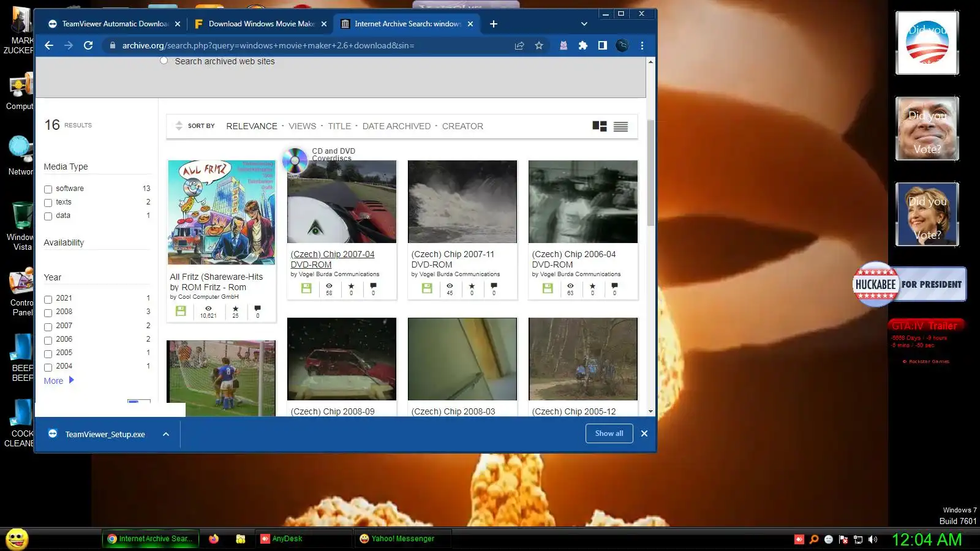Check the 2021 year filter

click(48, 299)
